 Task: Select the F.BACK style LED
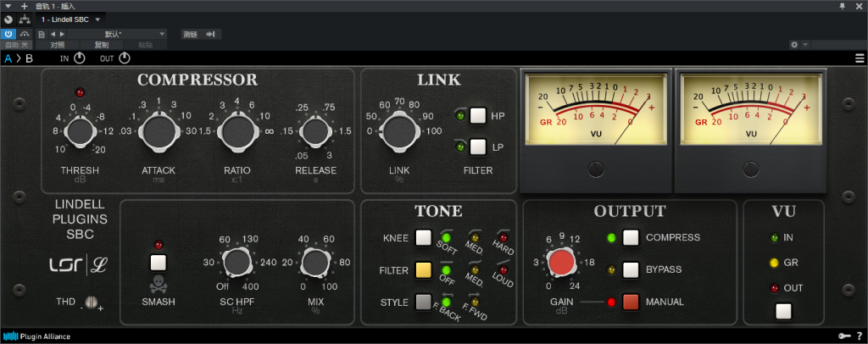[446, 302]
